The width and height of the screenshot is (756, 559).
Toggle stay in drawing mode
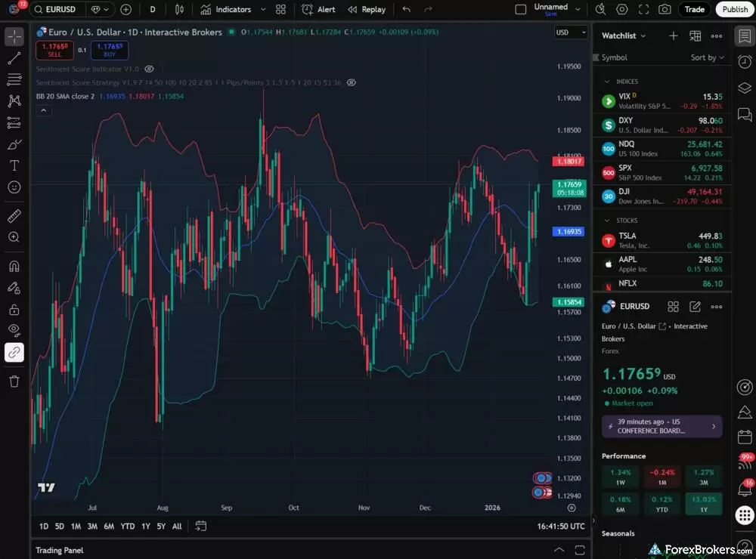point(14,288)
